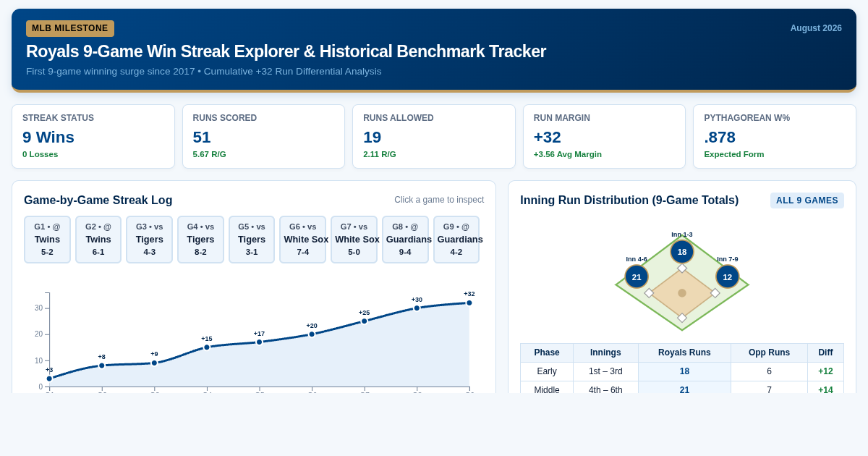The image size is (868, 456).
Task: Click the Royals Runs 18 table cell
Action: [684, 371]
